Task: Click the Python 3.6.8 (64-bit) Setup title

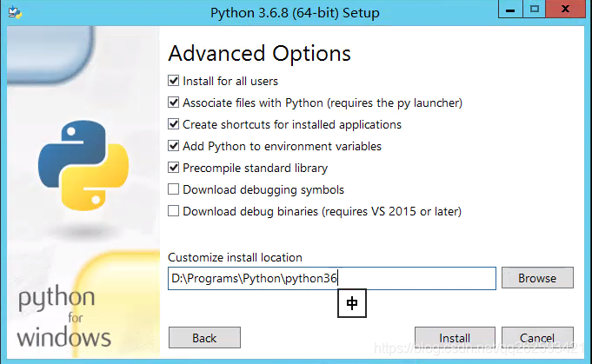Action: pyautogui.click(x=295, y=13)
